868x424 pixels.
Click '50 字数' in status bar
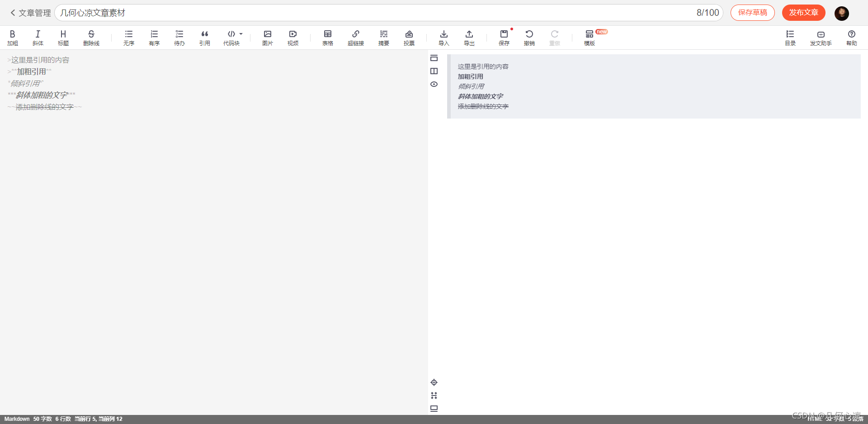tap(42, 419)
